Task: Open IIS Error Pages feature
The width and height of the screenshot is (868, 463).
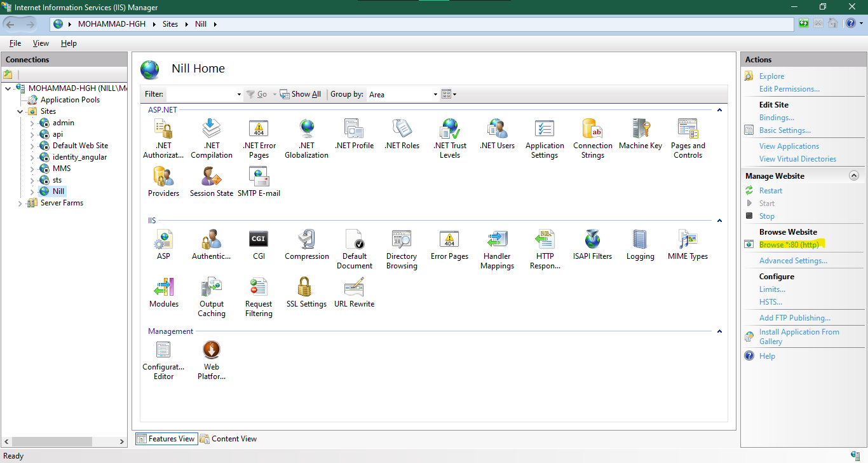Action: [450, 245]
